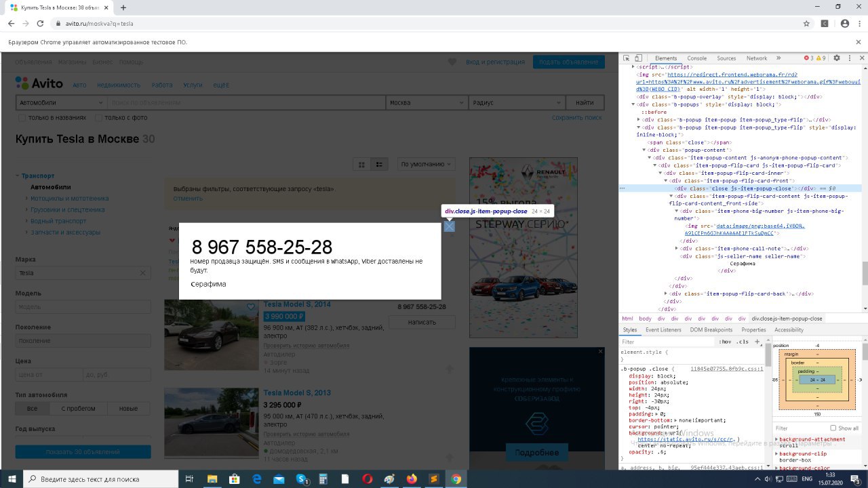Open 'По умолчанию' sort dropdown
This screenshot has height=488, width=868.
(427, 164)
